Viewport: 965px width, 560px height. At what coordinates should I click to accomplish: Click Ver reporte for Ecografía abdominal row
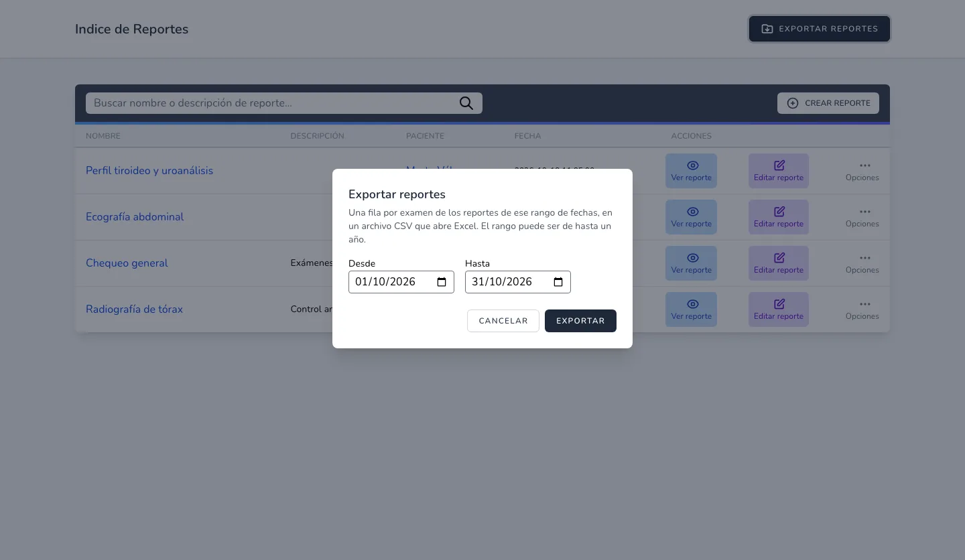click(x=691, y=217)
